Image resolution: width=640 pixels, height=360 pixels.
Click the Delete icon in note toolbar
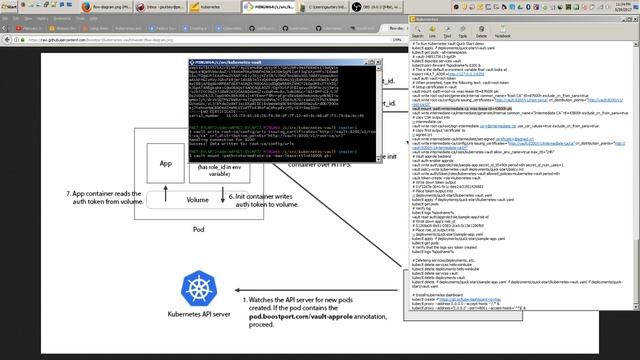click(x=481, y=31)
